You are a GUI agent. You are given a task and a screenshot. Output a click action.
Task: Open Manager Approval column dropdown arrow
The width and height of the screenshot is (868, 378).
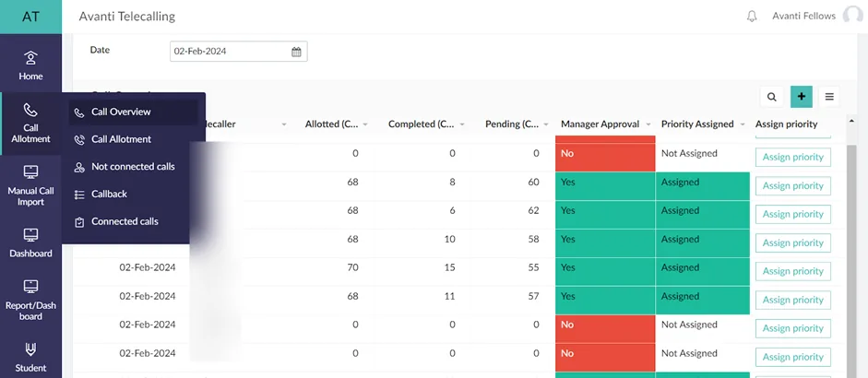point(648,124)
